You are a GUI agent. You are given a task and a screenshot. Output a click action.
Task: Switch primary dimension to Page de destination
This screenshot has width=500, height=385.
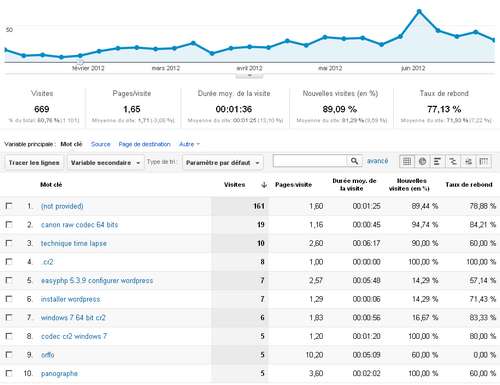[144, 144]
